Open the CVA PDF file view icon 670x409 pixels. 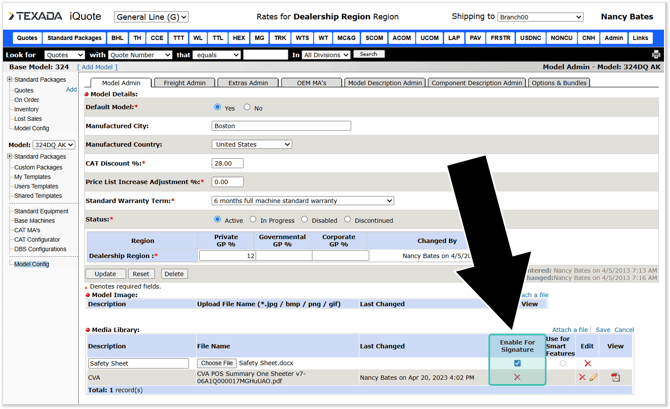pos(615,378)
